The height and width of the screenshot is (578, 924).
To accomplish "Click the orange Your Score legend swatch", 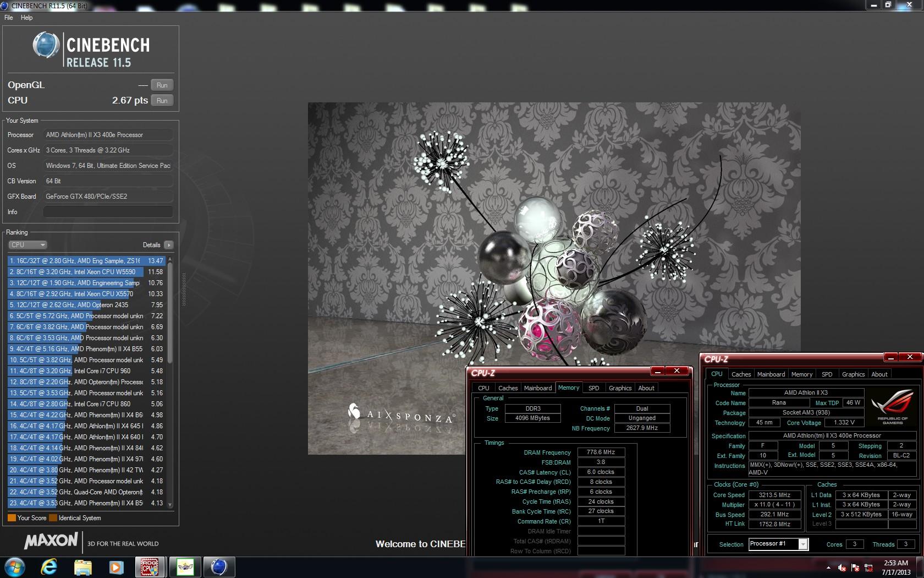I will point(12,518).
